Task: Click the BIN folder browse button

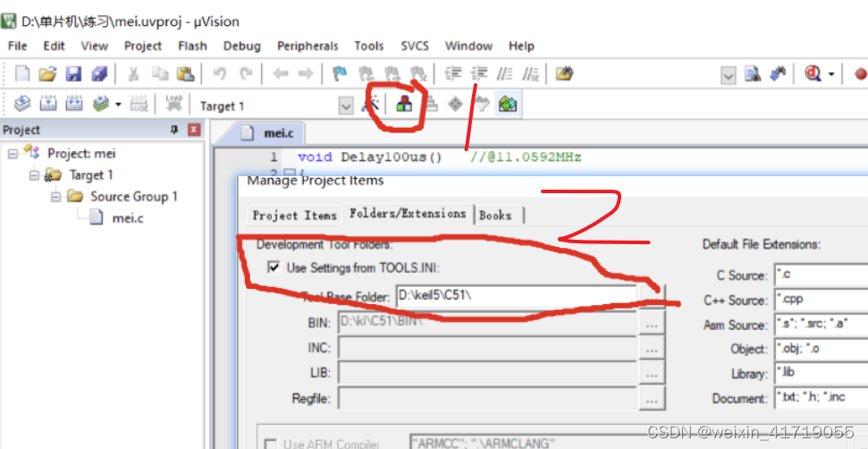Action: click(x=652, y=323)
